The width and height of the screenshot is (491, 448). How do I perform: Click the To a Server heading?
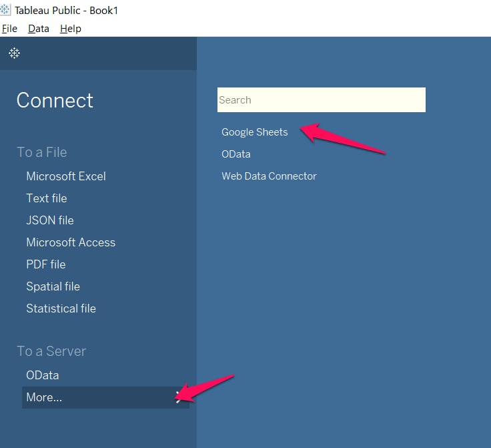(51, 351)
